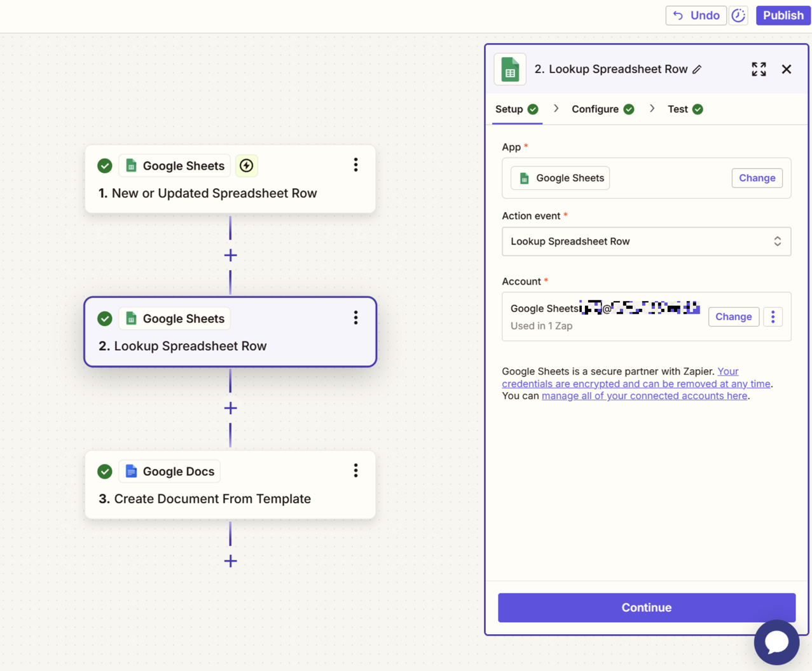Open the account options three-dot menu
The width and height of the screenshot is (812, 671).
(773, 316)
